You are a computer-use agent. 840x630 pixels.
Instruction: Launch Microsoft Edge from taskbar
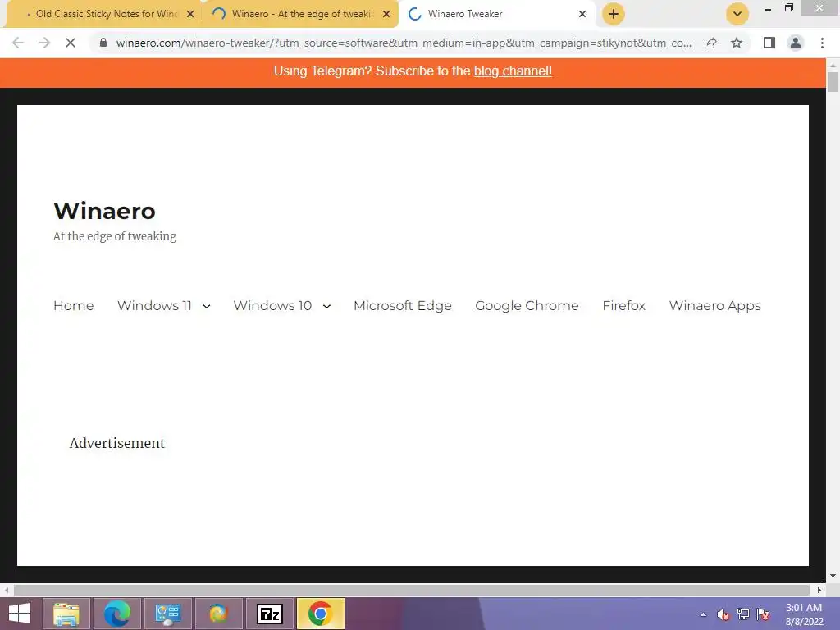point(116,614)
